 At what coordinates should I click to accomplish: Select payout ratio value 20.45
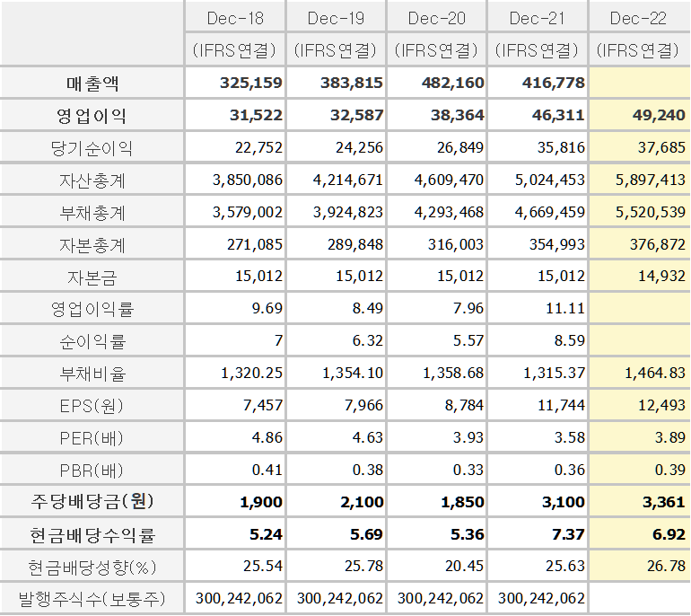(x=465, y=566)
